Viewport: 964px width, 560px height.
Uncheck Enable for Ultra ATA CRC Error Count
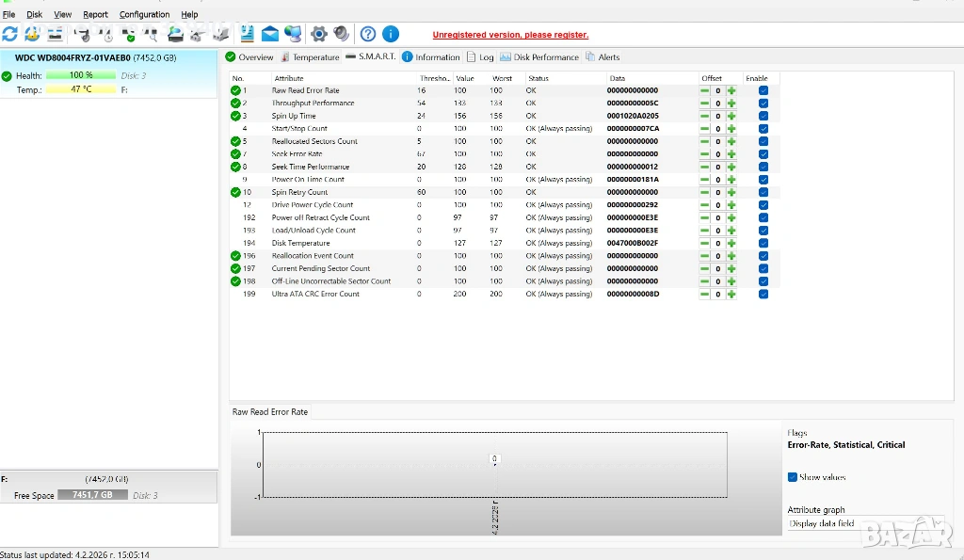pyautogui.click(x=763, y=294)
